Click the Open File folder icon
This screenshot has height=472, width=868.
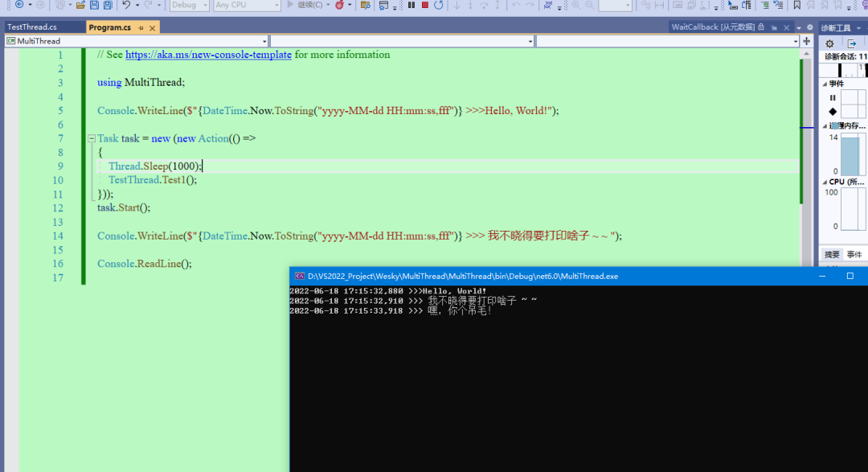pyautogui.click(x=80, y=5)
